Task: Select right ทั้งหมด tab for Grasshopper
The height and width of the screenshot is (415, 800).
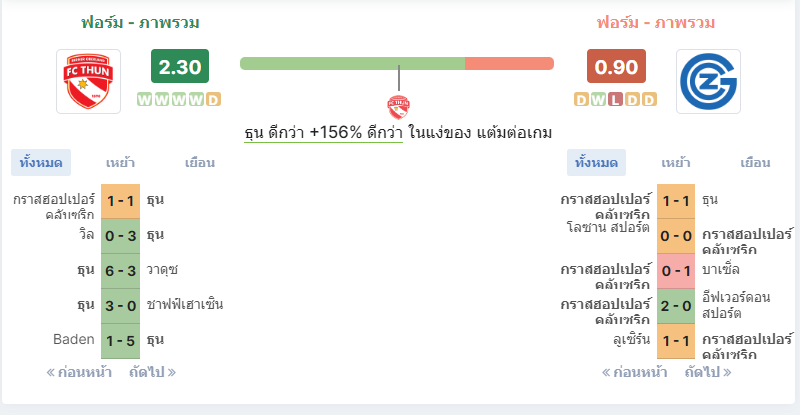Action: click(x=596, y=163)
